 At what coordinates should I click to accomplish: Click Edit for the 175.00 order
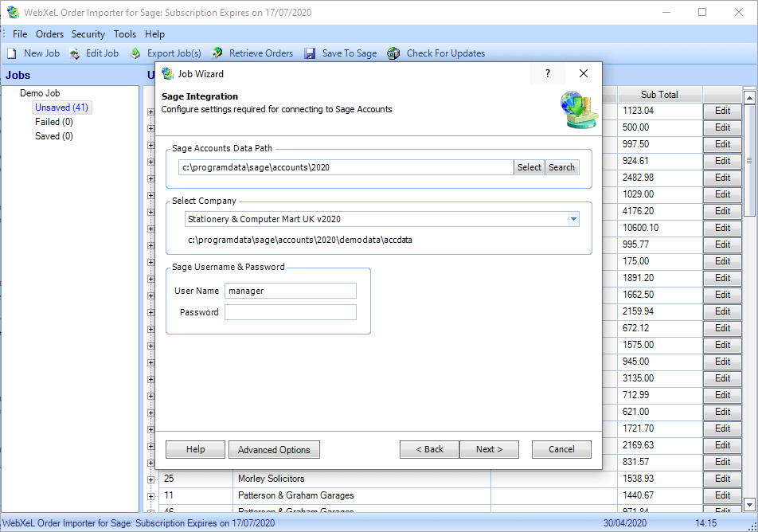pyautogui.click(x=722, y=261)
